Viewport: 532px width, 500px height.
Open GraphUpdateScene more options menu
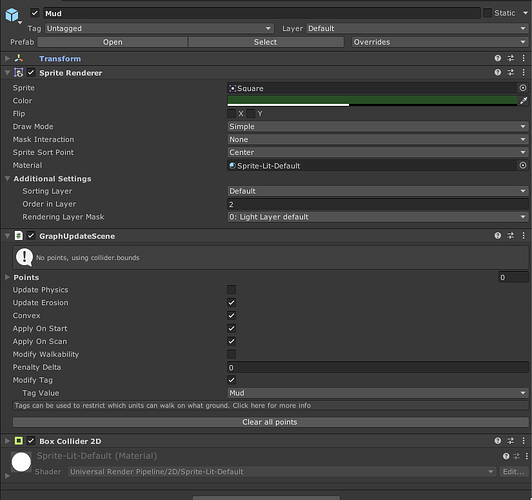[x=524, y=236]
